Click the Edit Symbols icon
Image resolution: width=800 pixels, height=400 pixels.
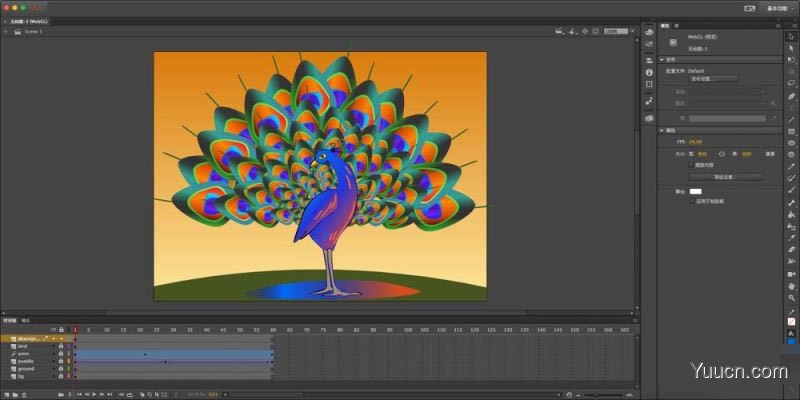(573, 31)
